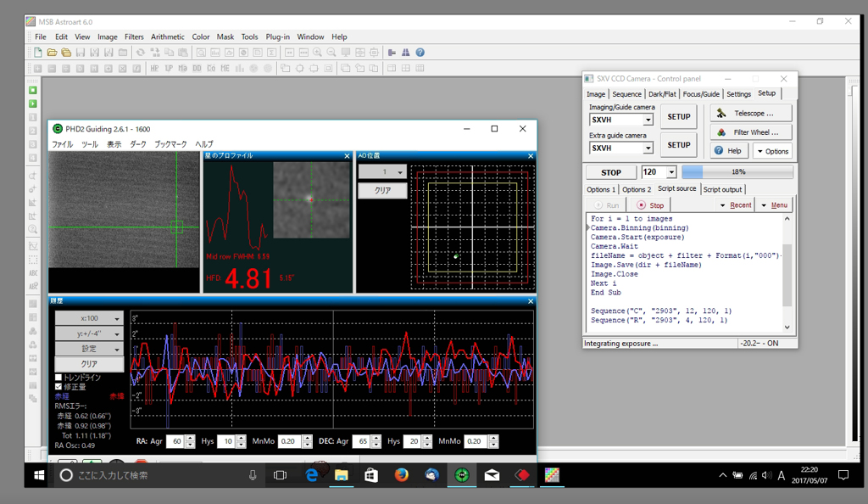Click the Save floppy disk icon in Astroart toolbar
Image resolution: width=868 pixels, height=504 pixels.
coord(81,53)
